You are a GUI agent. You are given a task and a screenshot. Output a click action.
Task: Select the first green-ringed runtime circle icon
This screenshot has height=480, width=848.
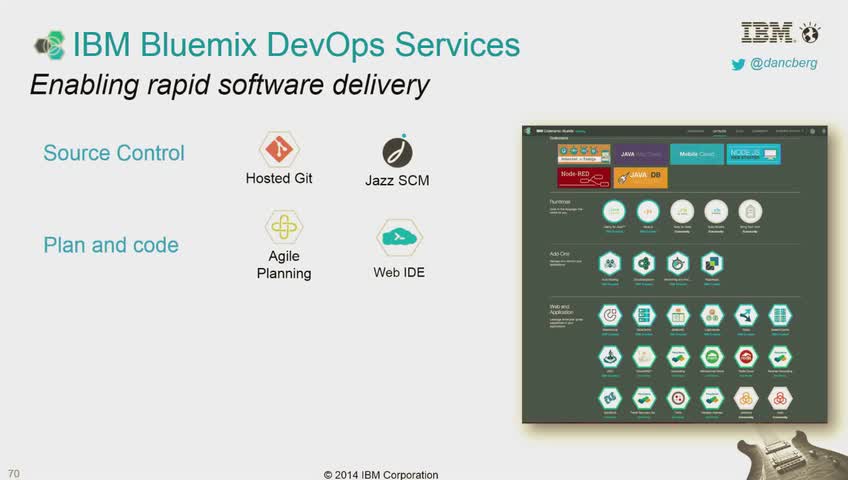tap(614, 211)
